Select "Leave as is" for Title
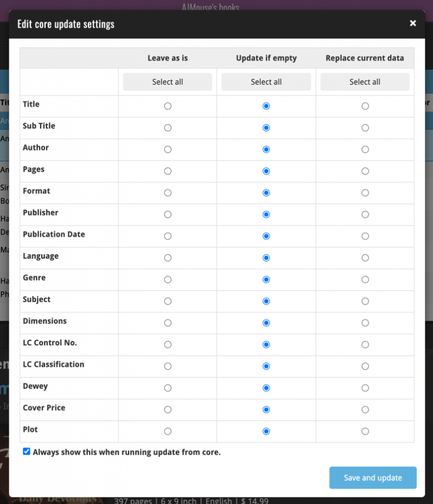This screenshot has height=504, width=433. [x=167, y=106]
